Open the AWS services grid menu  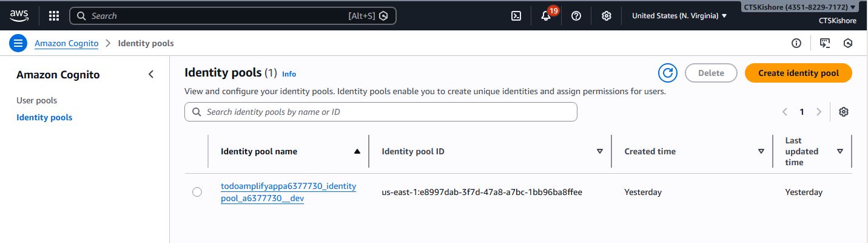pos(54,16)
